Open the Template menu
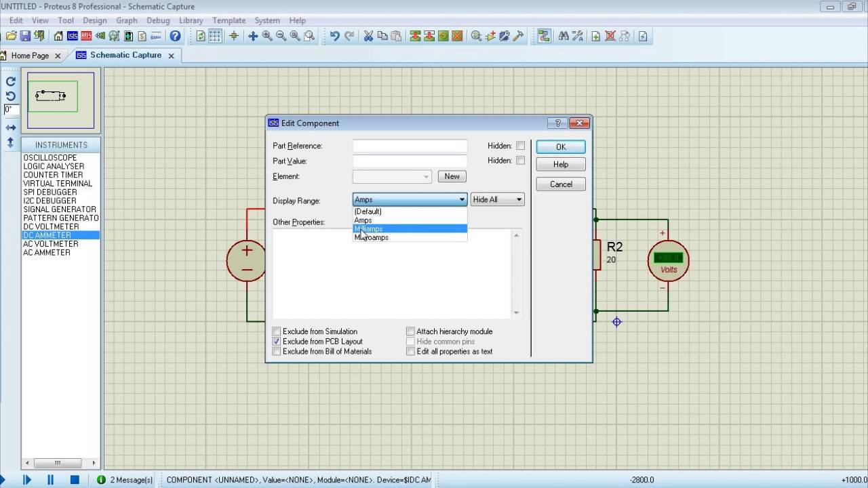The width and height of the screenshot is (868, 488). pyautogui.click(x=229, y=20)
